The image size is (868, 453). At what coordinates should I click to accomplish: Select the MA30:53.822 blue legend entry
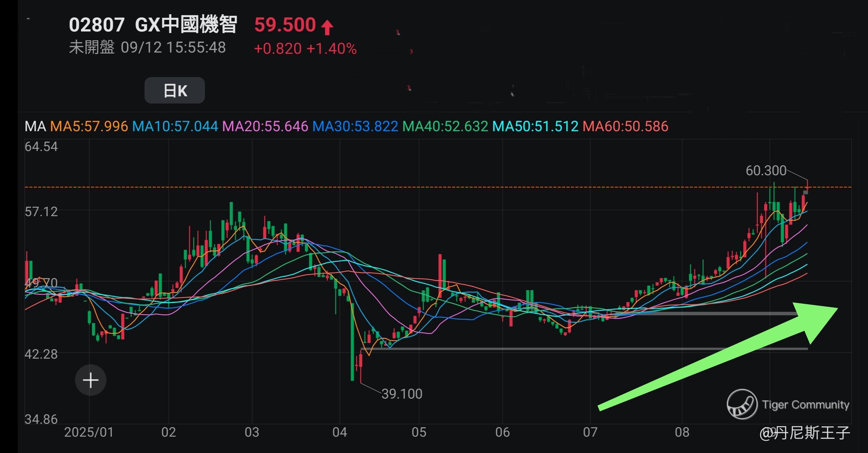click(355, 126)
